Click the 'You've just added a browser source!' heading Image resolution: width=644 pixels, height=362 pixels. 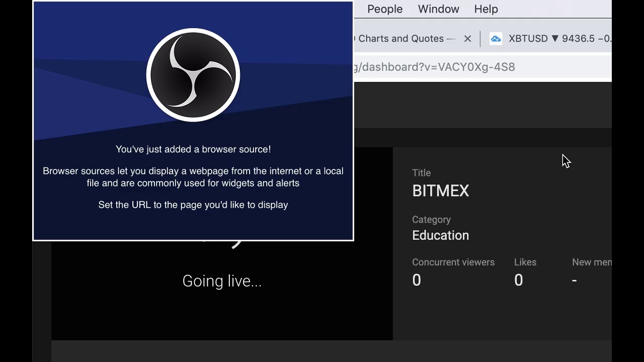coord(193,149)
